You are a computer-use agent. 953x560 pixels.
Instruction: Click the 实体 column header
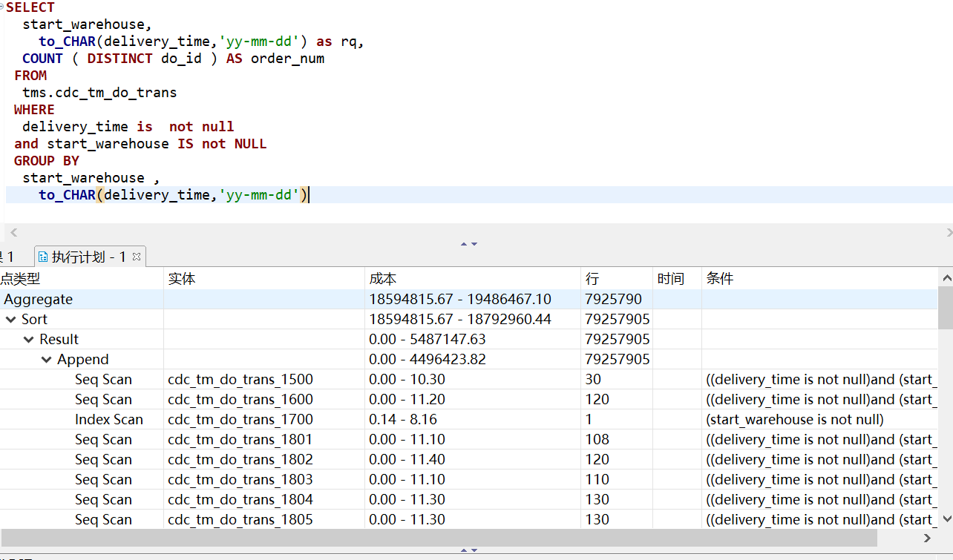coord(182,279)
